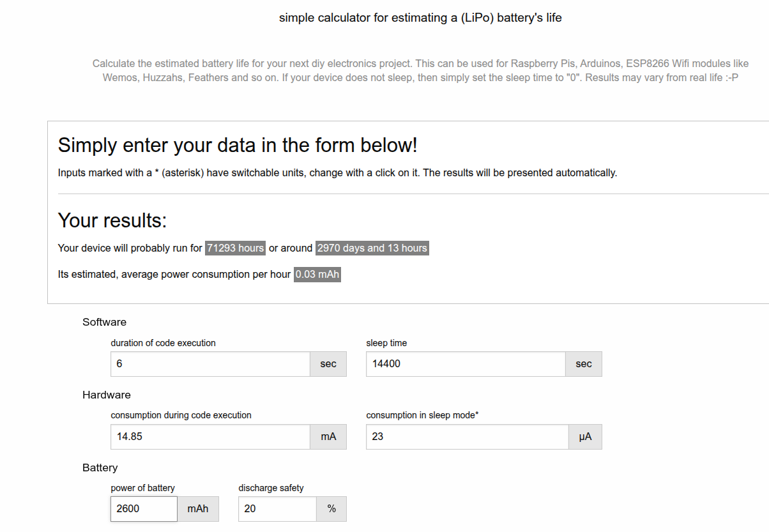This screenshot has width=769, height=532.
Task: Click the 'Your results:' heading
Action: 112,220
